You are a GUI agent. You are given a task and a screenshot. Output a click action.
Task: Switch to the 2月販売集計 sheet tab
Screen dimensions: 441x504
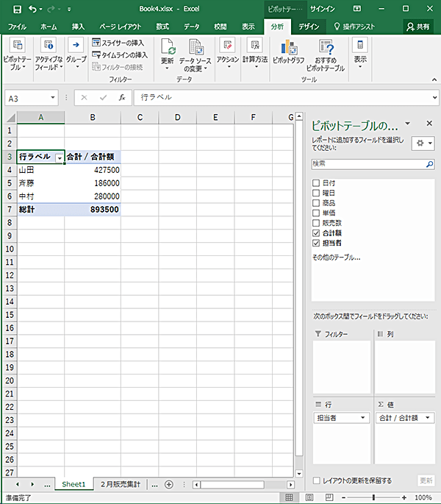click(x=121, y=484)
